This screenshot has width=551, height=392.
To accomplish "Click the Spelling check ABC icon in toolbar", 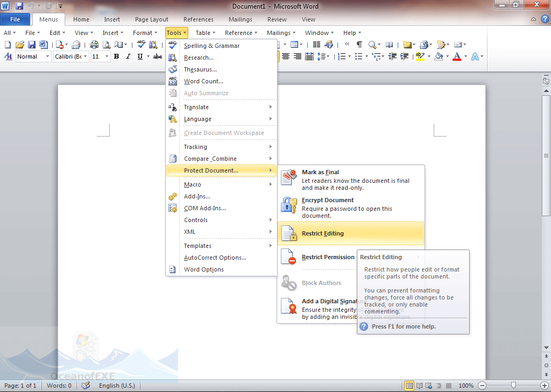I will (142, 45).
